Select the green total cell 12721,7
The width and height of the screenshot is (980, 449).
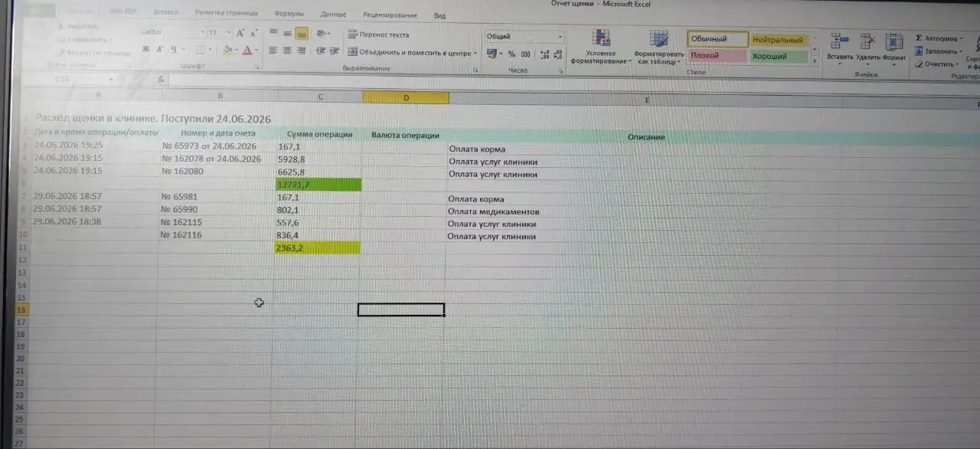(x=318, y=185)
